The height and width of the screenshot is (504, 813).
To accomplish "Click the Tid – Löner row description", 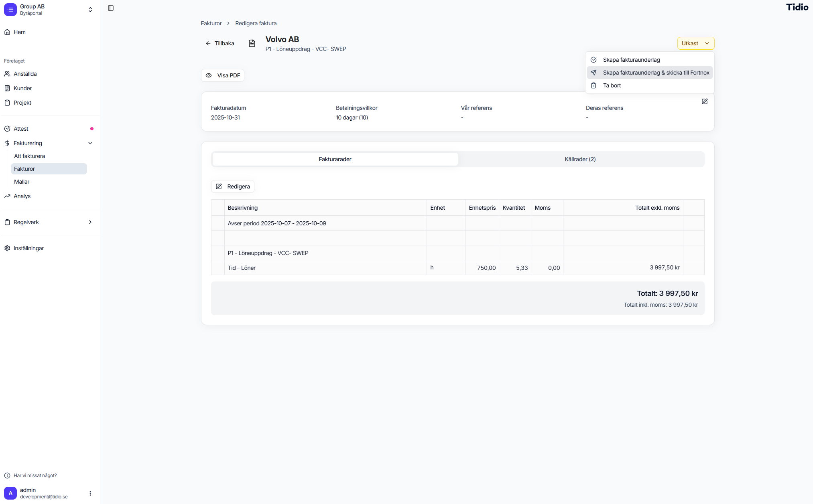I will (x=242, y=268).
